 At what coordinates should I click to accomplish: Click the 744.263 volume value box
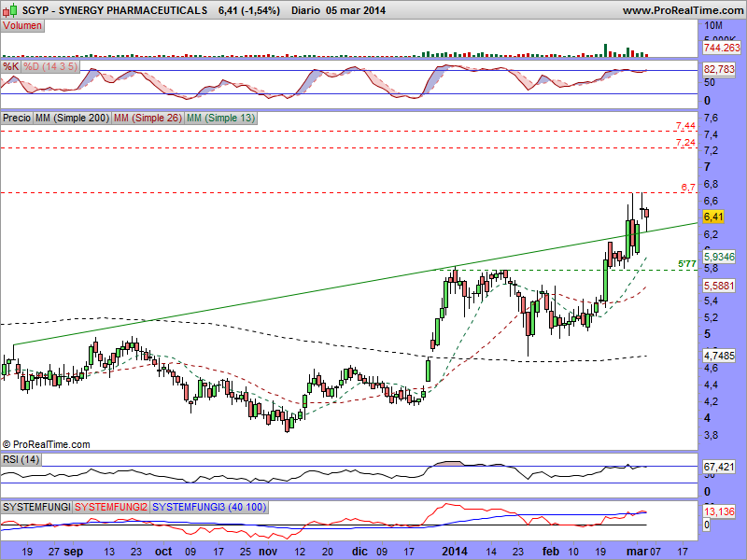tap(722, 48)
